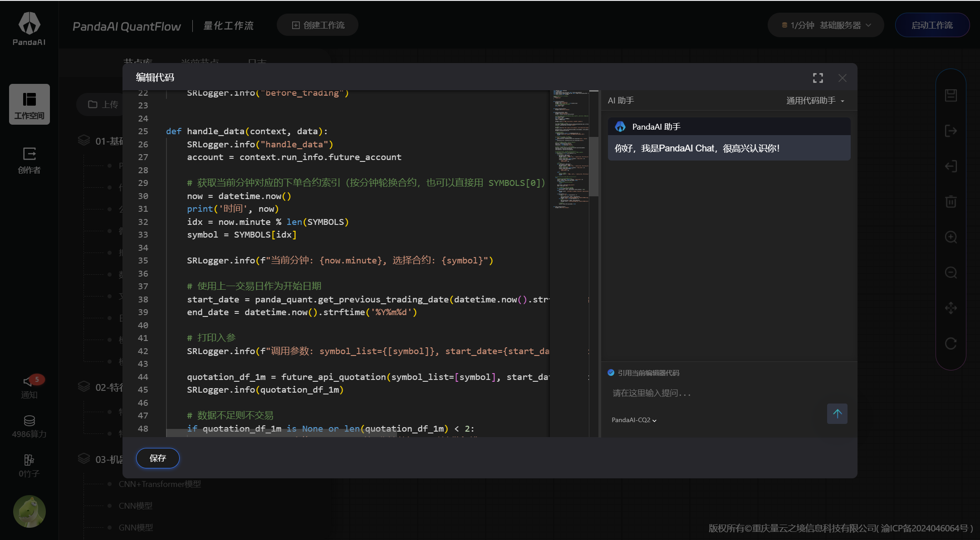
Task: Select the CNN+Transformer模型 tree node
Action: [160, 484]
